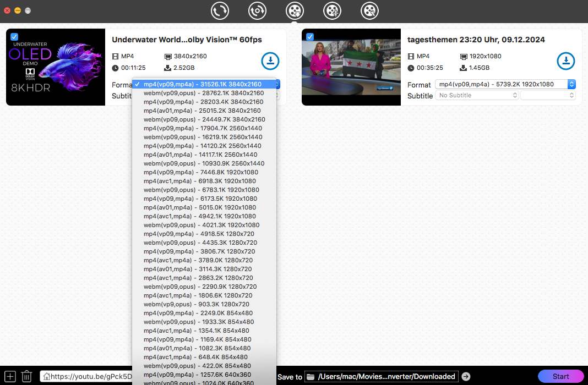Screen dimensions: 588x385
Task: Open the fourth film reel toolbar icon
Action: [x=332, y=11]
